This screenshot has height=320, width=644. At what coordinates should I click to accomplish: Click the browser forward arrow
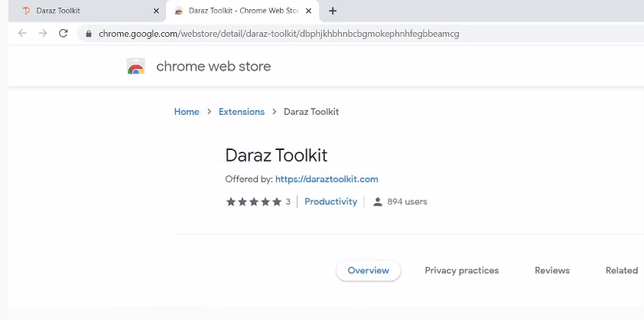click(43, 34)
